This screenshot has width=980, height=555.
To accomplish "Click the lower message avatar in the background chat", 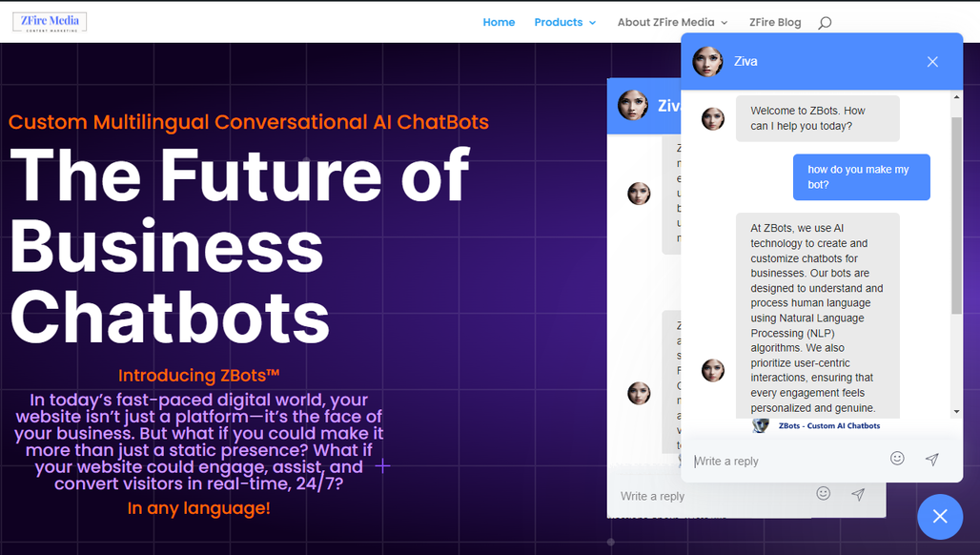I will click(639, 393).
